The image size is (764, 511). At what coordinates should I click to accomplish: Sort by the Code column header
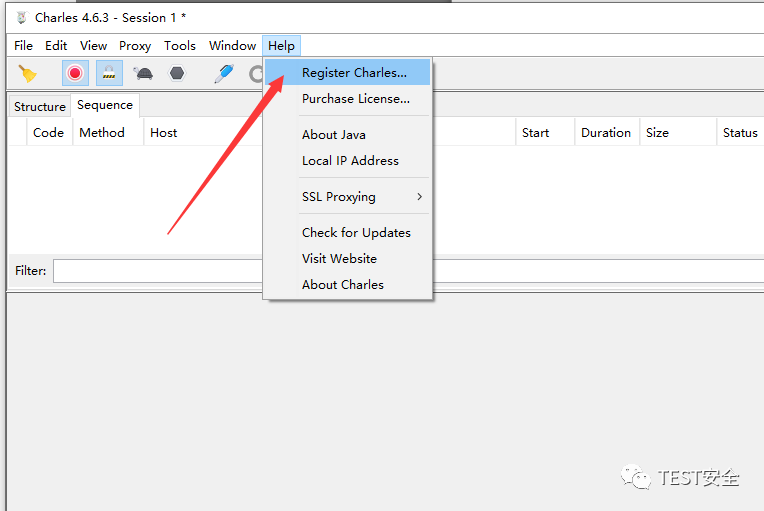49,132
